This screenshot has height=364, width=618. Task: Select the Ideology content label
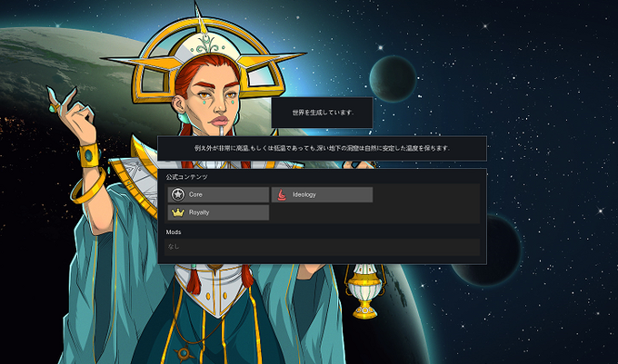click(304, 194)
